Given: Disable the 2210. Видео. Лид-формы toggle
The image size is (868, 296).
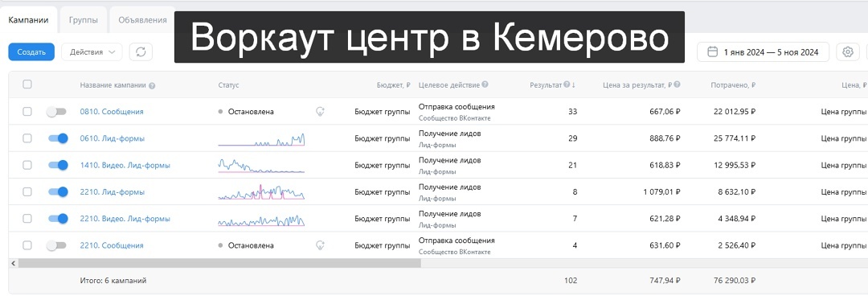Looking at the screenshot, I should [58, 219].
